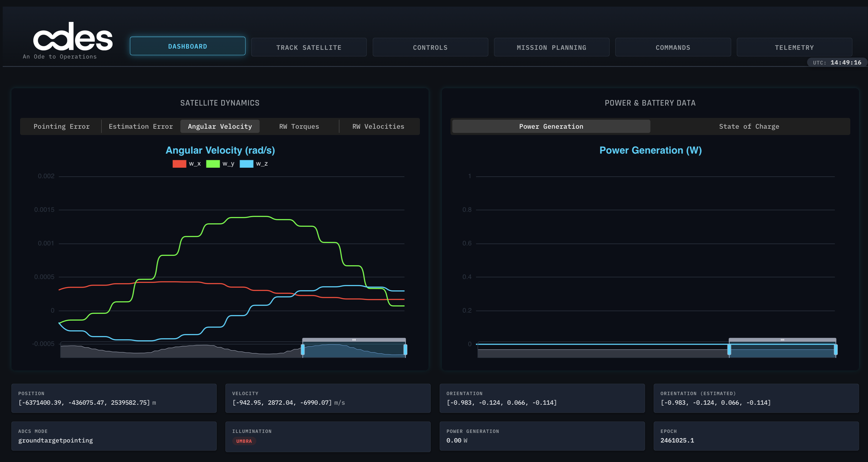Open the Track Satellite page
Viewport: 868px width, 462px height.
pyautogui.click(x=309, y=47)
